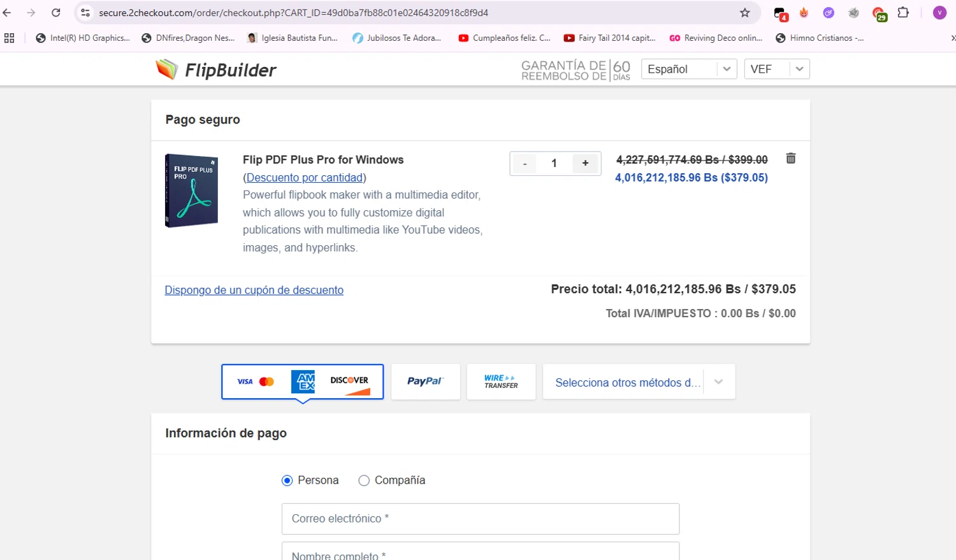Viewport: 956px width, 560px height.
Task: Click the 'Flip PDF Plus Pro for Windows' title
Action: click(323, 160)
